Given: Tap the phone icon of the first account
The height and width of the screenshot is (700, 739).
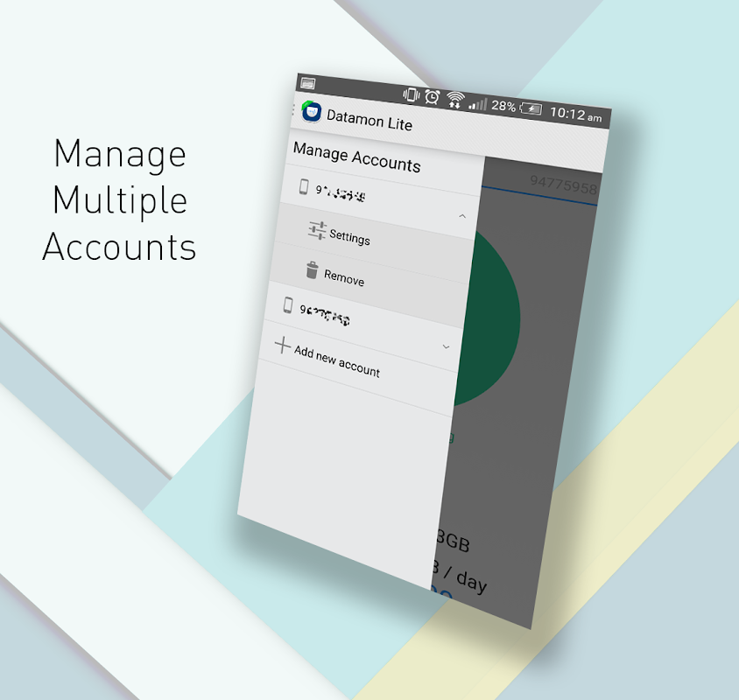Looking at the screenshot, I should click(x=304, y=186).
